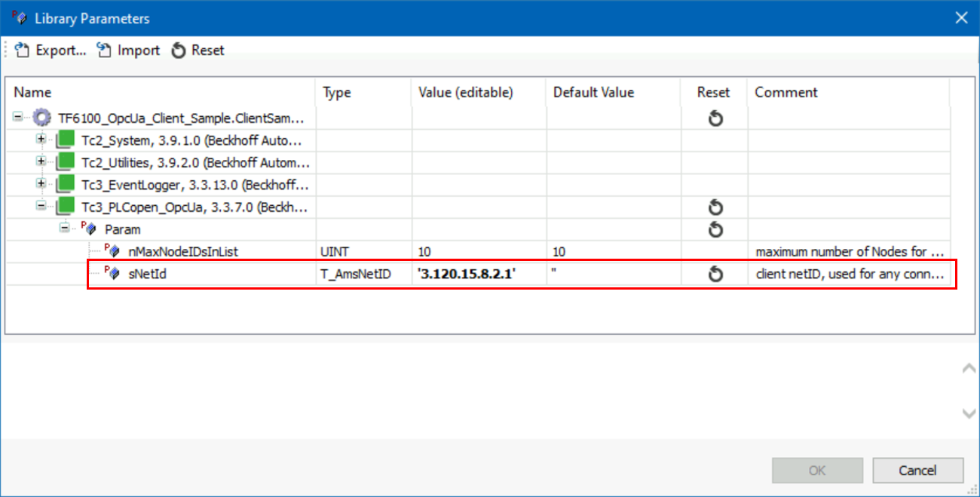Screen dimensions: 980x497
Task: Collapse the Tc3_PLCopen_OpcUa library node
Action: [41, 207]
